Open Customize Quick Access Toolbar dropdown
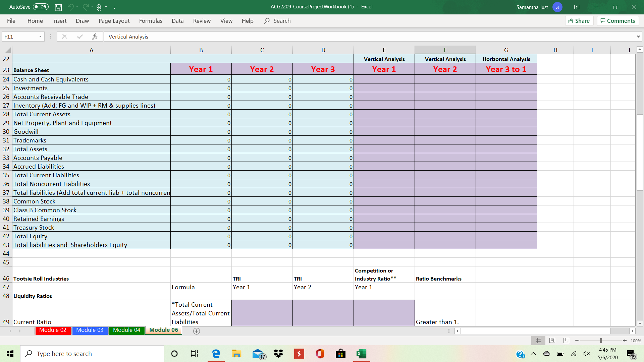The height and width of the screenshot is (362, 644). click(114, 7)
